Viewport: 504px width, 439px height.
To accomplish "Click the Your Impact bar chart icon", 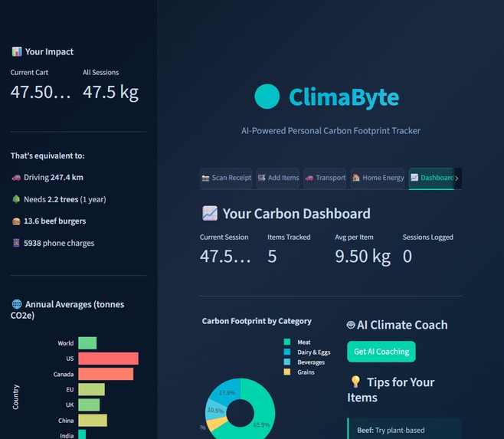I will 16,51.
